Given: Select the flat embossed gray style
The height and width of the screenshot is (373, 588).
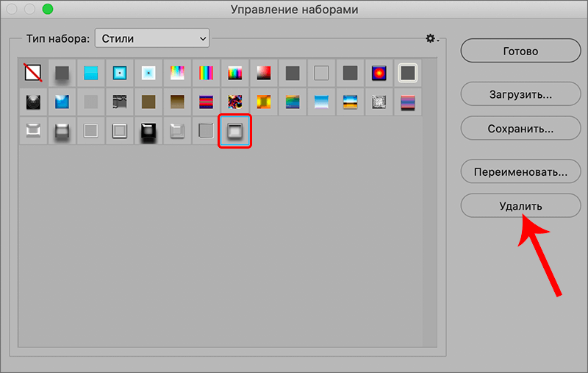Looking at the screenshot, I should click(207, 131).
